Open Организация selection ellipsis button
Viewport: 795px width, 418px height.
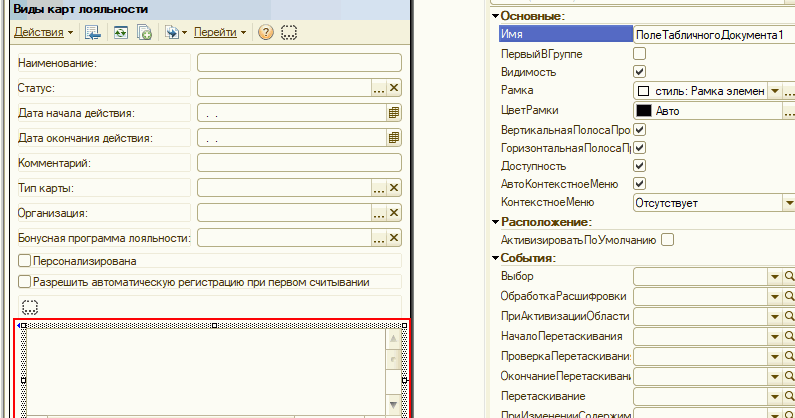[x=379, y=213]
